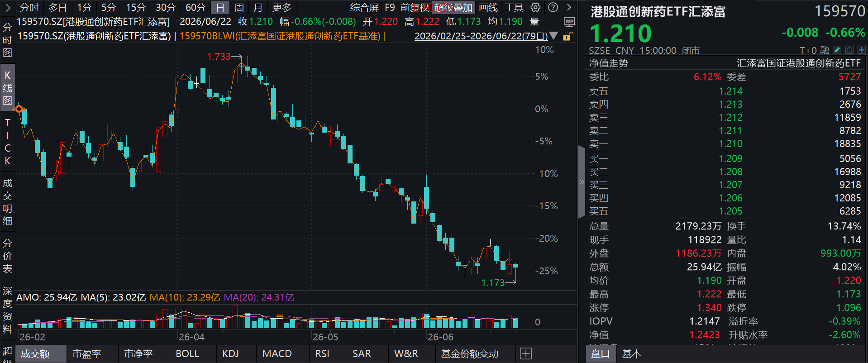This screenshot has width=868, height=363.
Task: Open the settings gear in chart toolbar
Action: [x=536, y=7]
